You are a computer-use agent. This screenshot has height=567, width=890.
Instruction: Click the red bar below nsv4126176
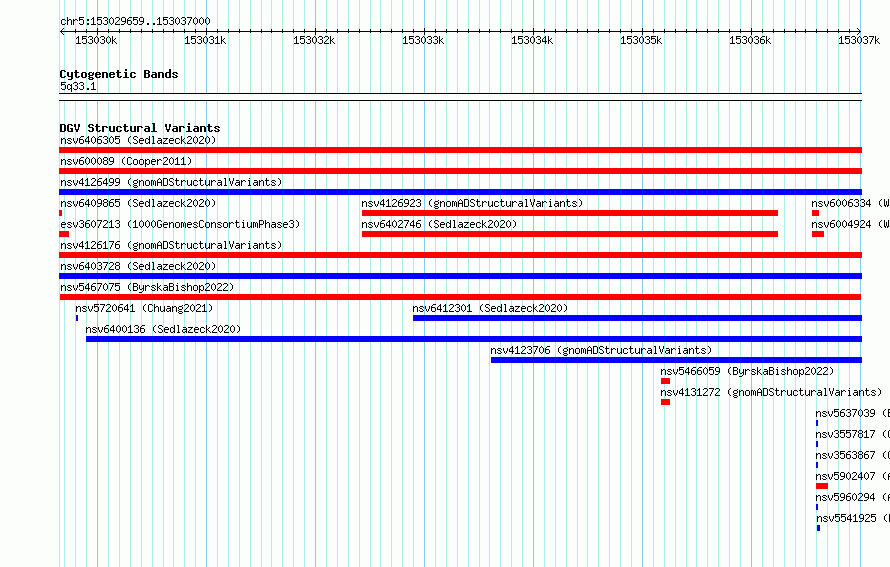pyautogui.click(x=460, y=255)
